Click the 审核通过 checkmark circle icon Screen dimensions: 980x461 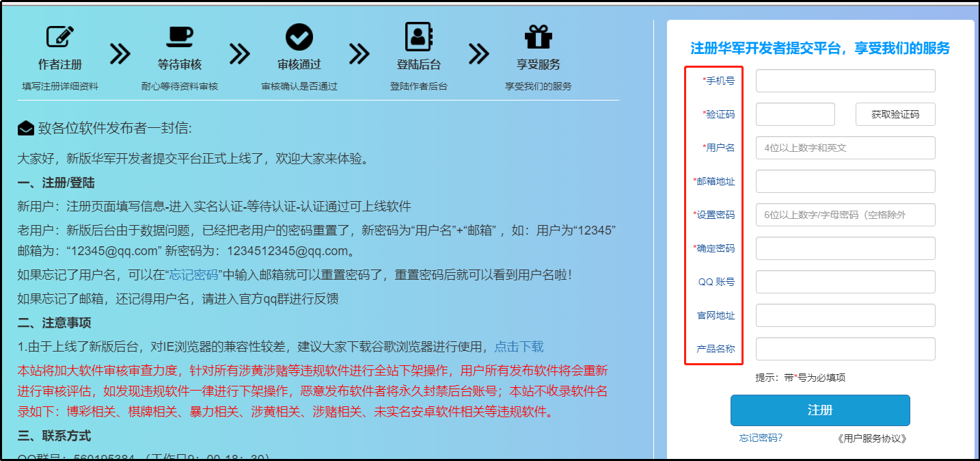299,37
